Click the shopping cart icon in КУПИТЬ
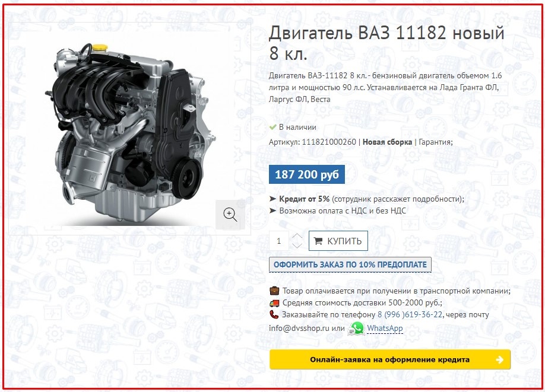 pos(318,241)
